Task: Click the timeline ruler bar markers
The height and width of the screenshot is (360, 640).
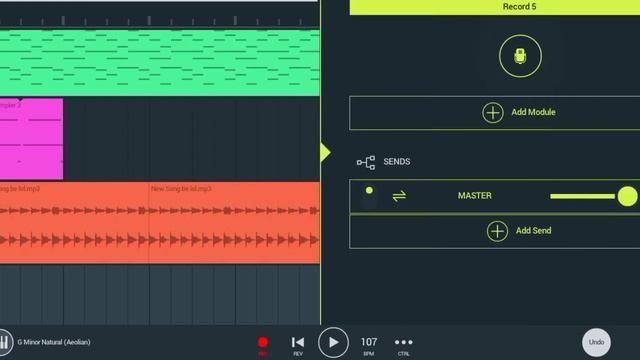Action: [x=160, y=20]
